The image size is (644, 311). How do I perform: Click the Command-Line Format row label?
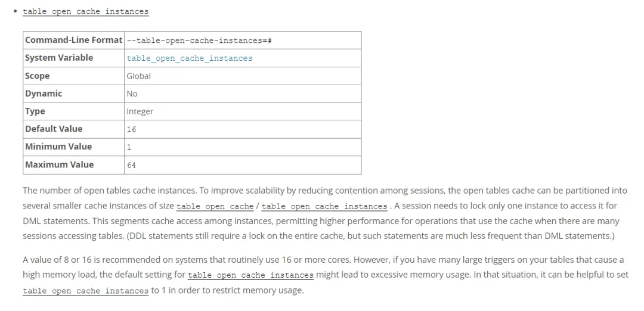point(73,40)
